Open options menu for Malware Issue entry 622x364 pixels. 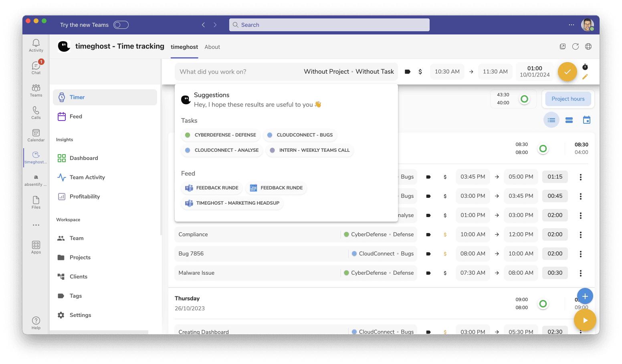[580, 273]
